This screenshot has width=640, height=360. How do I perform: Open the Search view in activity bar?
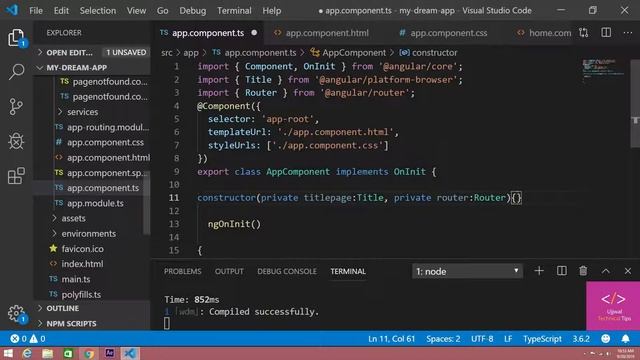[16, 72]
